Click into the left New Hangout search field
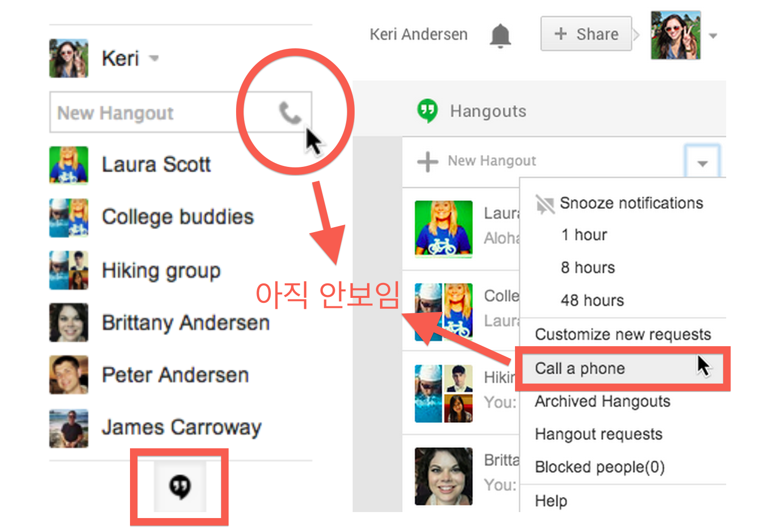Screen dimensions: 772x532 coord(181,113)
